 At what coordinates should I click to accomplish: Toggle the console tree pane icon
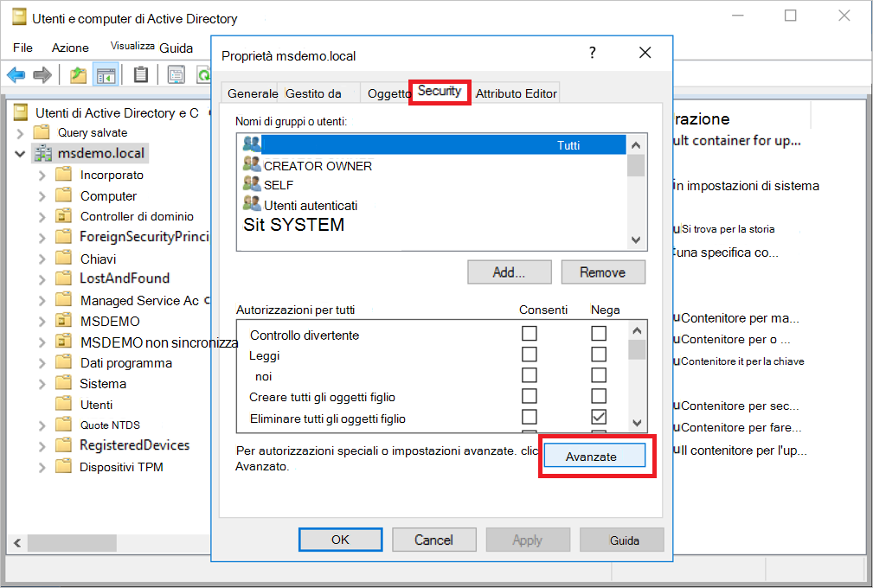point(106,74)
